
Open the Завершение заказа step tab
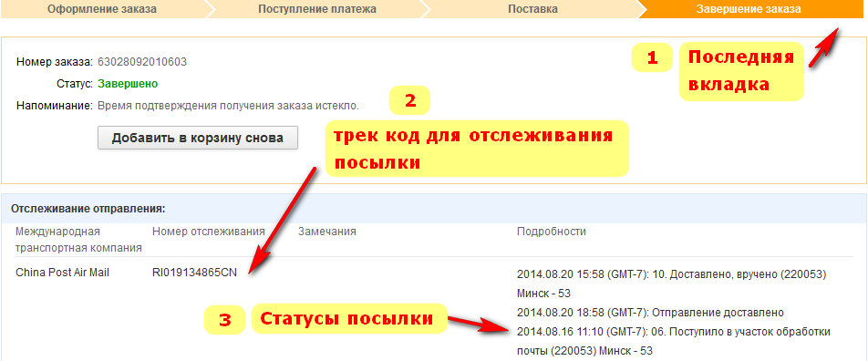749,9
